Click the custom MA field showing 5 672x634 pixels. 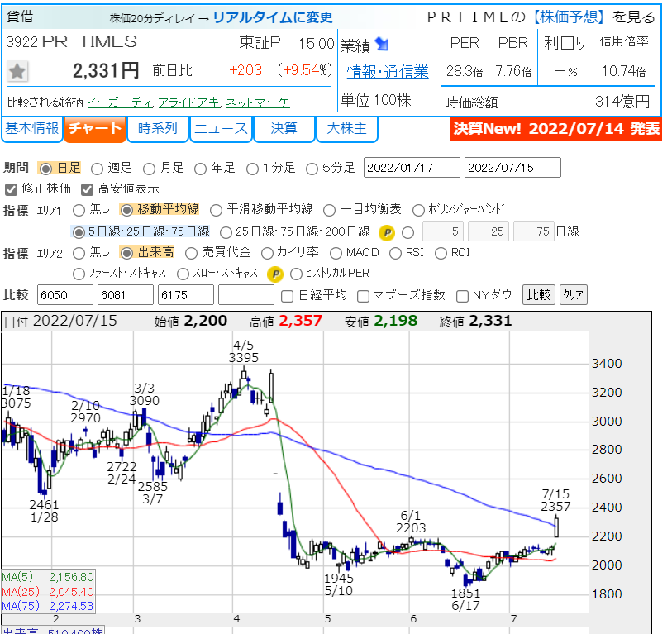[444, 231]
